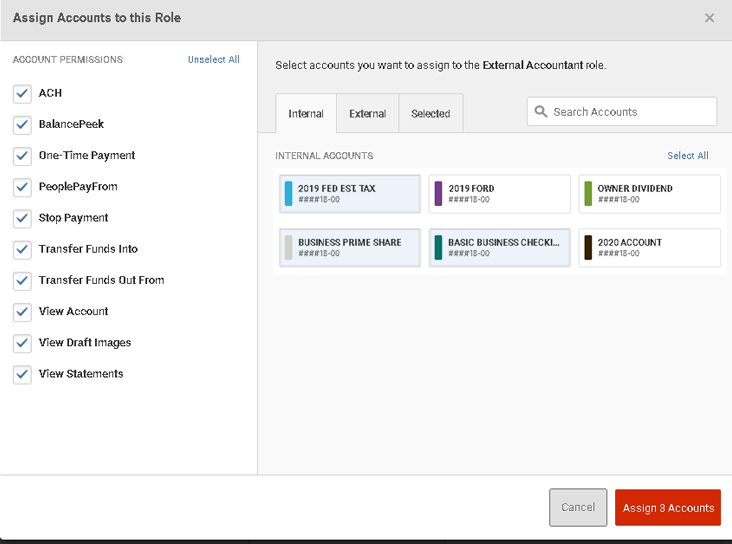Click the brown swatch on 2020 ACCOUNT
Viewport: 732px width, 544px height.
pyautogui.click(x=588, y=247)
